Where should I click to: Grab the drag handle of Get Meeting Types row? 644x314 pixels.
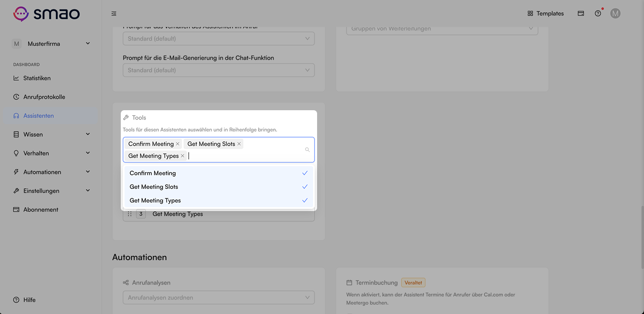tap(130, 214)
